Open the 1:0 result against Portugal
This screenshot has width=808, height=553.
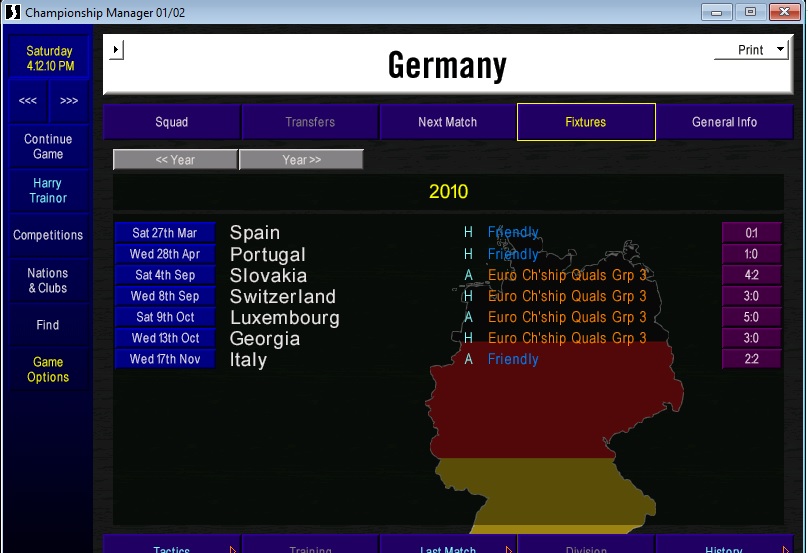click(x=751, y=254)
